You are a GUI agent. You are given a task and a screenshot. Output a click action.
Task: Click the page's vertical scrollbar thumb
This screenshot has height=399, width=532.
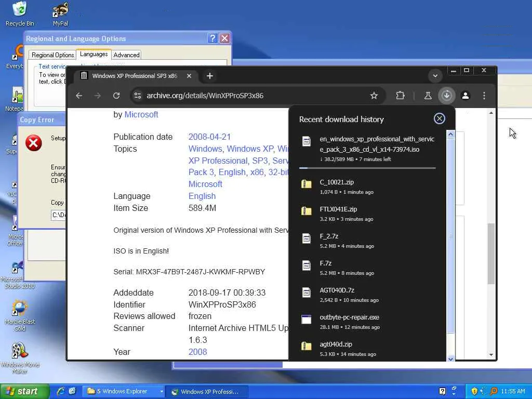(491, 254)
